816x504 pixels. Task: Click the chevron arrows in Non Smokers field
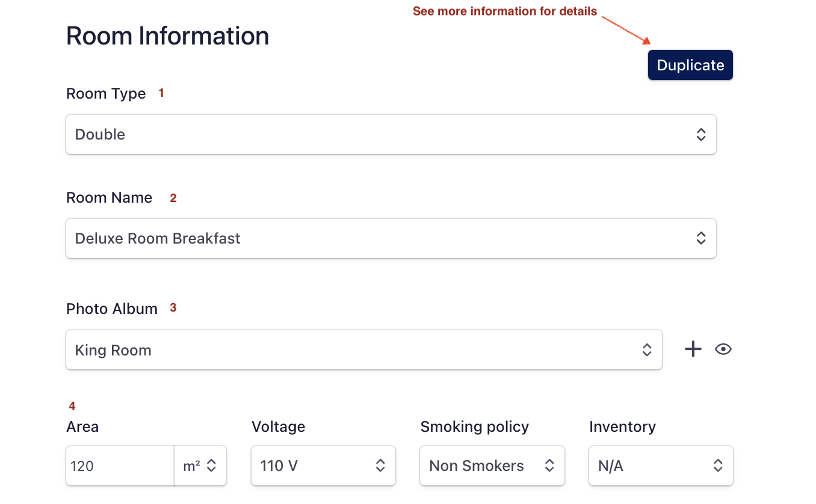coord(549,466)
